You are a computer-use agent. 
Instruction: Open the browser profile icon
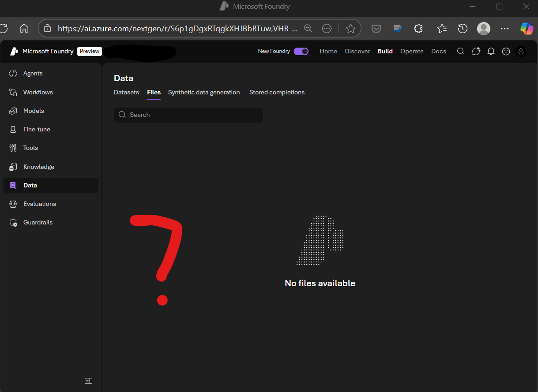[x=484, y=29]
